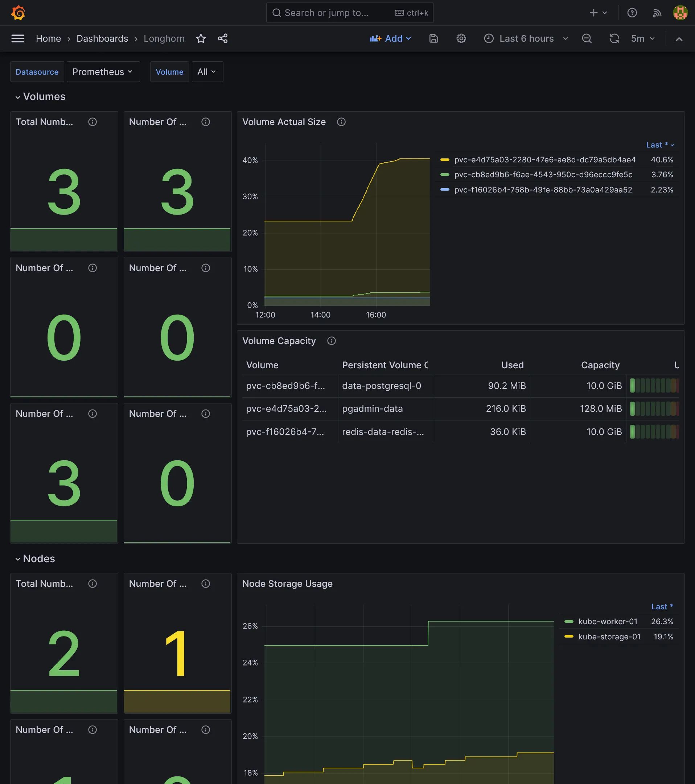
Task: Open dashboard settings gear icon
Action: [x=461, y=38]
